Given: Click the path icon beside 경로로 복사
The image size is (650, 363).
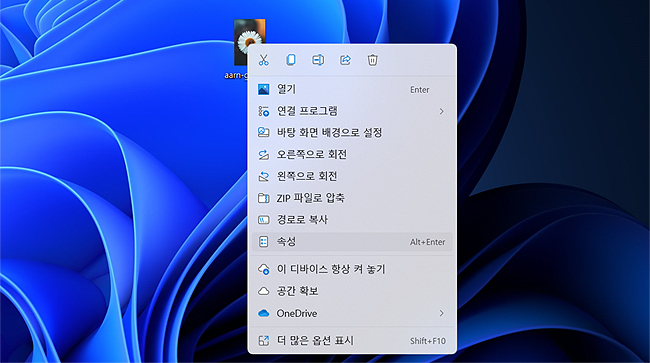Looking at the screenshot, I should tap(264, 220).
